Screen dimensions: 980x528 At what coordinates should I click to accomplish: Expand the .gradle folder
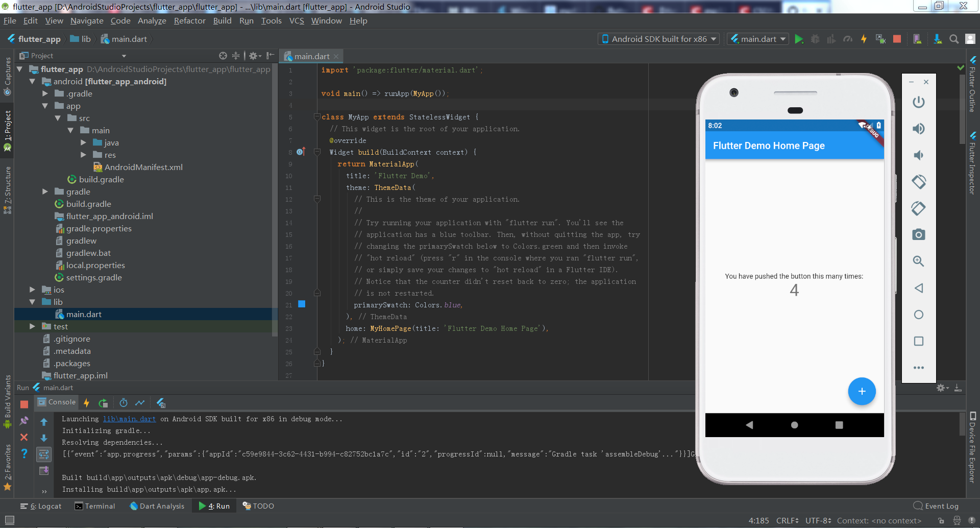click(x=45, y=93)
